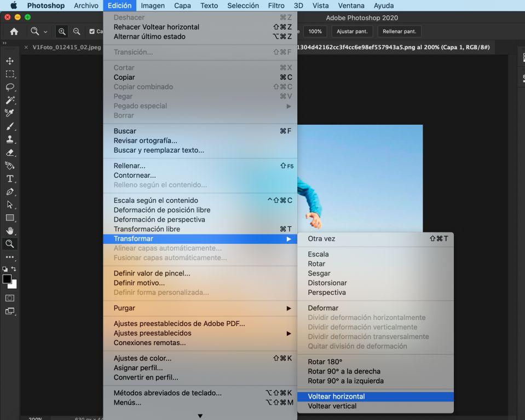Click the Ajustar pant. button
This screenshot has height=420, width=525.
pyautogui.click(x=352, y=31)
